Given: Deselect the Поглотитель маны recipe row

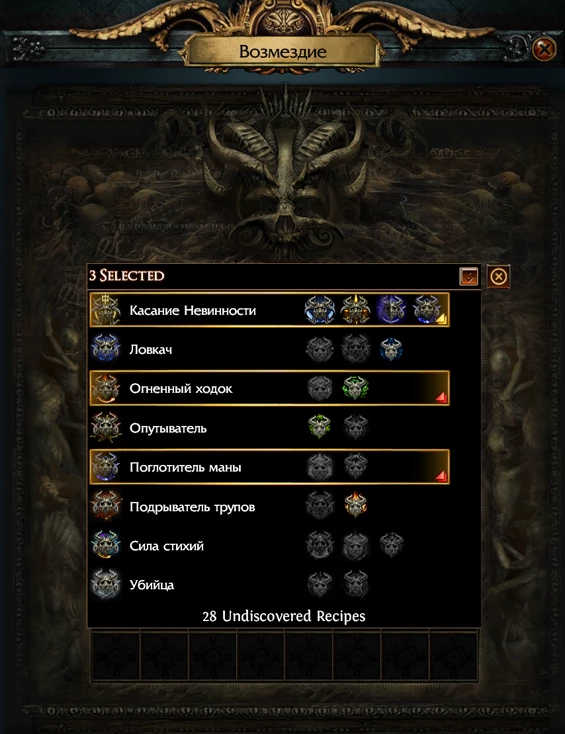Looking at the screenshot, I should [x=269, y=467].
